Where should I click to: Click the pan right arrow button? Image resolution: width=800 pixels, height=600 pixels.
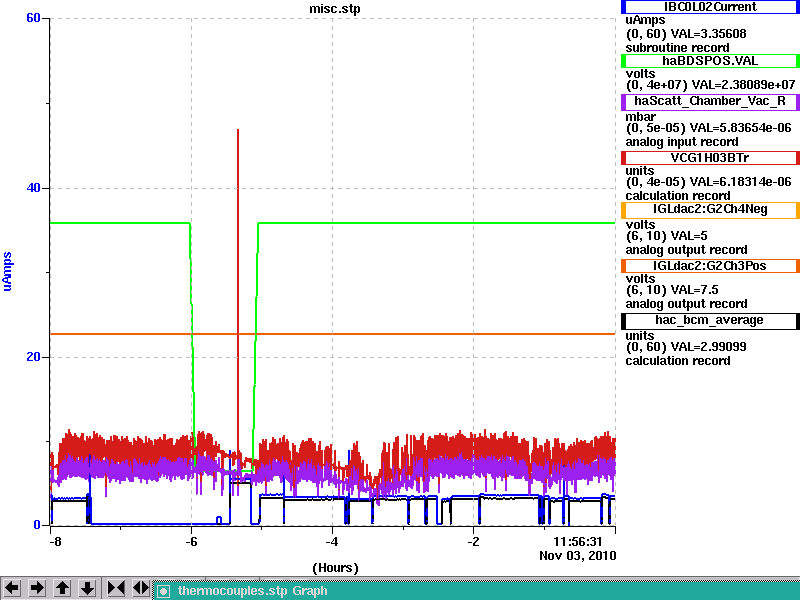point(37,588)
